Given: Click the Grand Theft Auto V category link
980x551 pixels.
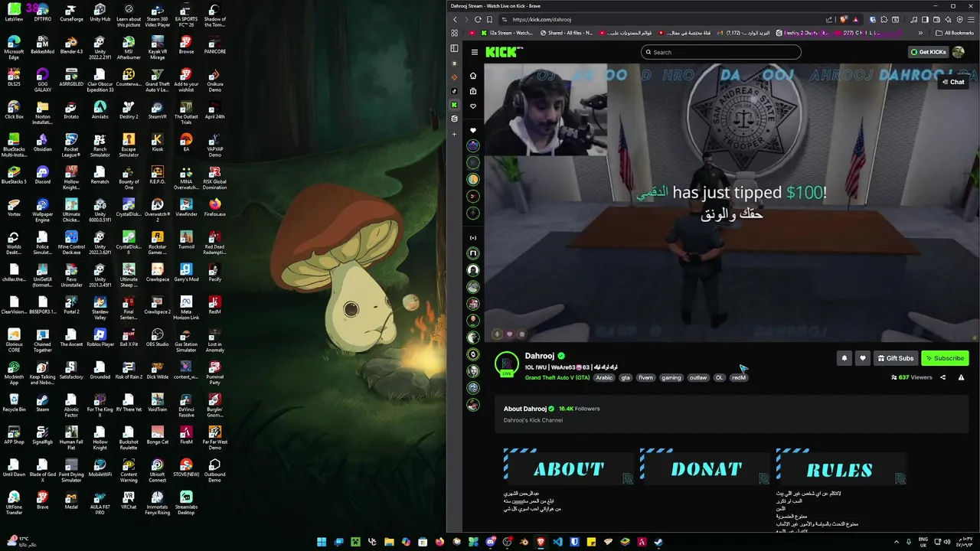Looking at the screenshot, I should 557,377.
